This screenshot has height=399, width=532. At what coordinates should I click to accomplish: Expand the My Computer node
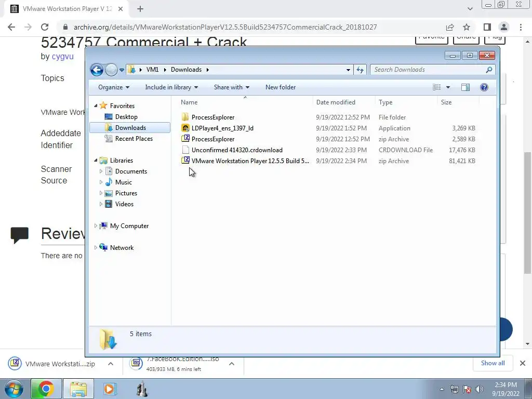click(96, 225)
